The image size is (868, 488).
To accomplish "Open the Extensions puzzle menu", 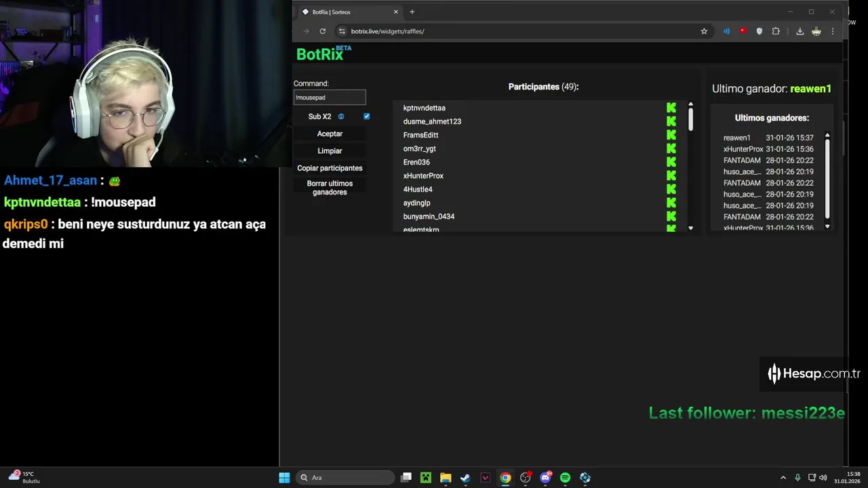I will pyautogui.click(x=776, y=31).
